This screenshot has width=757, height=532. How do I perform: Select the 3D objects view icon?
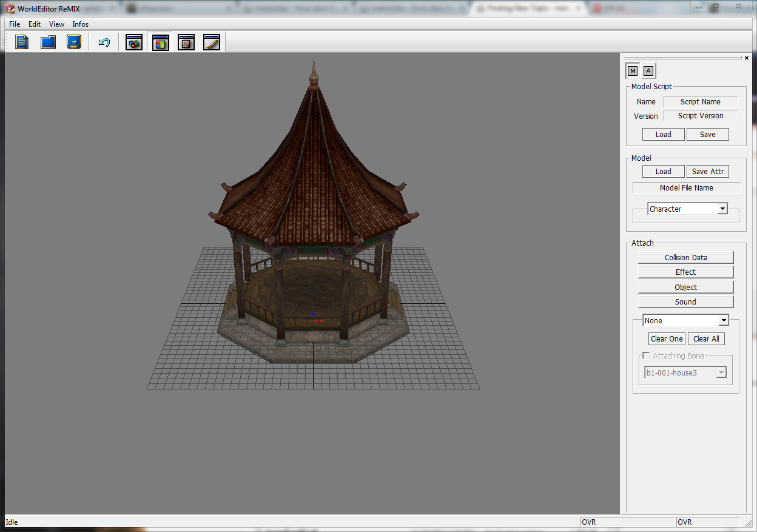coord(133,41)
